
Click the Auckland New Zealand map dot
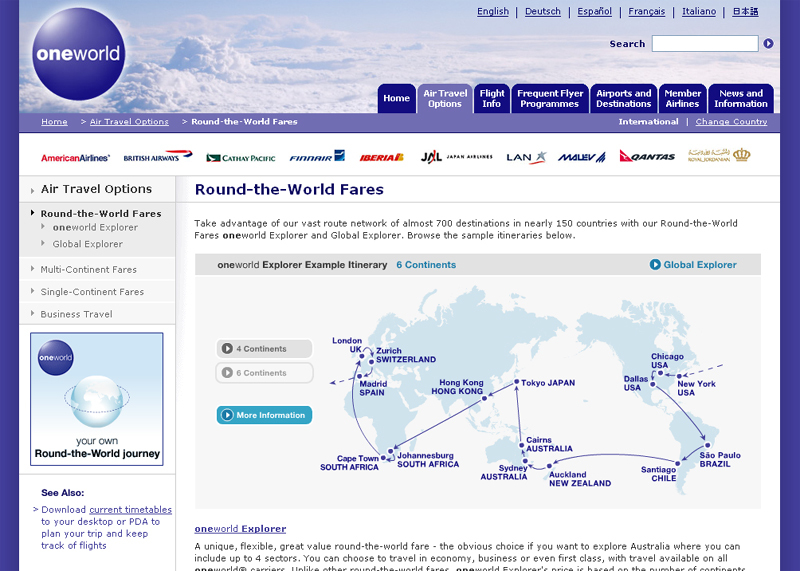tap(549, 466)
